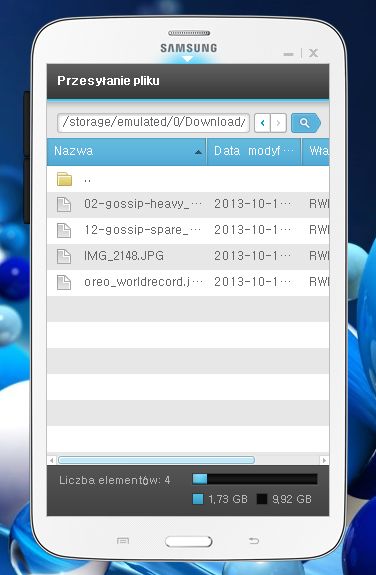
Task: Click the scrollbar right arrow
Action: coord(324,460)
